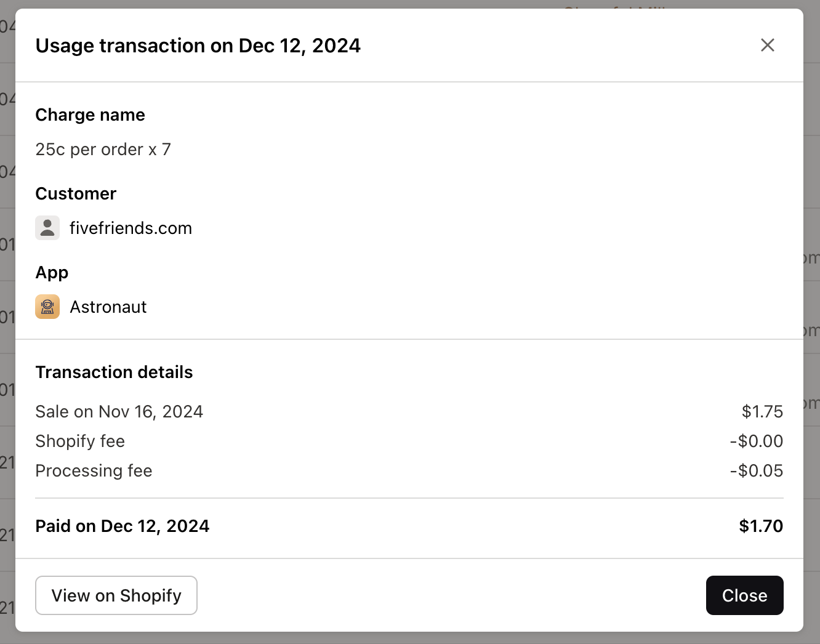Click the Transaction details heading
This screenshot has height=644, width=820.
pos(114,372)
